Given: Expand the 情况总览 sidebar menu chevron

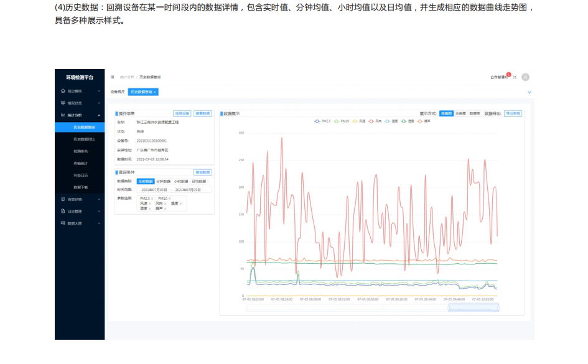Looking at the screenshot, I should (x=99, y=103).
